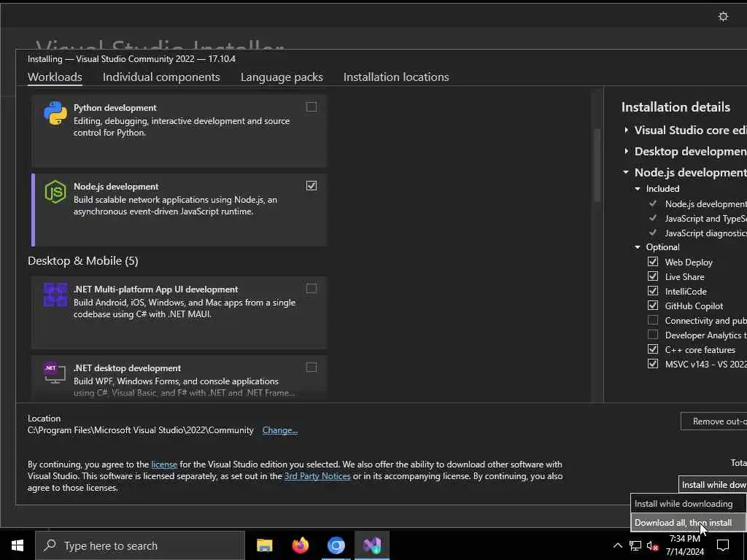This screenshot has width=747, height=560.
Task: Switch to the Language packs tab
Action: tap(282, 77)
